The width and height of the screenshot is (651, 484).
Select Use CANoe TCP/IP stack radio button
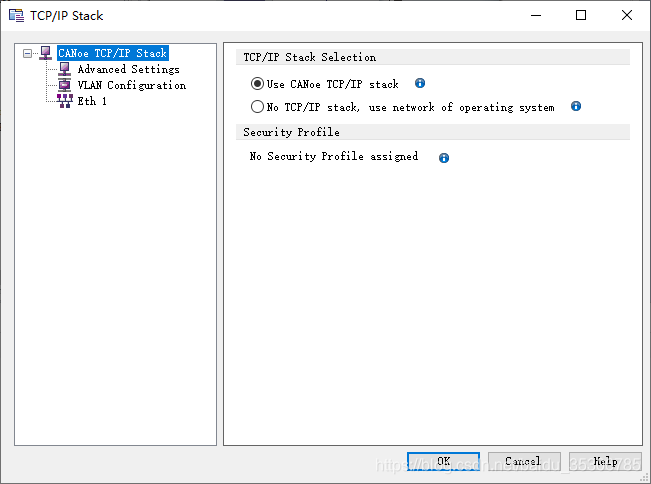point(257,84)
